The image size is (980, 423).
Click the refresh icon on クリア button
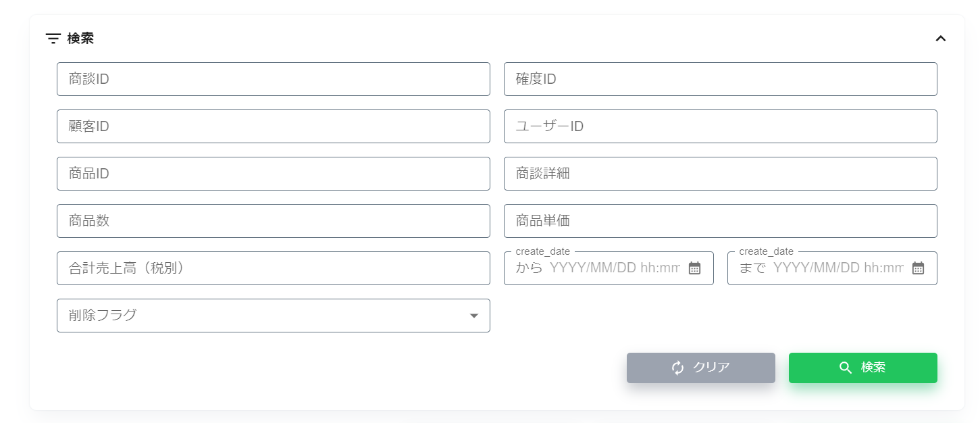point(678,368)
